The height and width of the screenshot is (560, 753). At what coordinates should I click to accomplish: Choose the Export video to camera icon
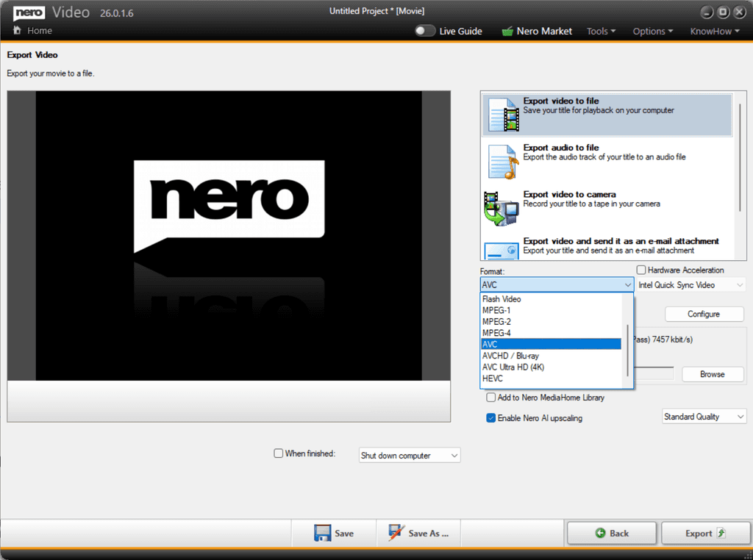click(x=503, y=206)
